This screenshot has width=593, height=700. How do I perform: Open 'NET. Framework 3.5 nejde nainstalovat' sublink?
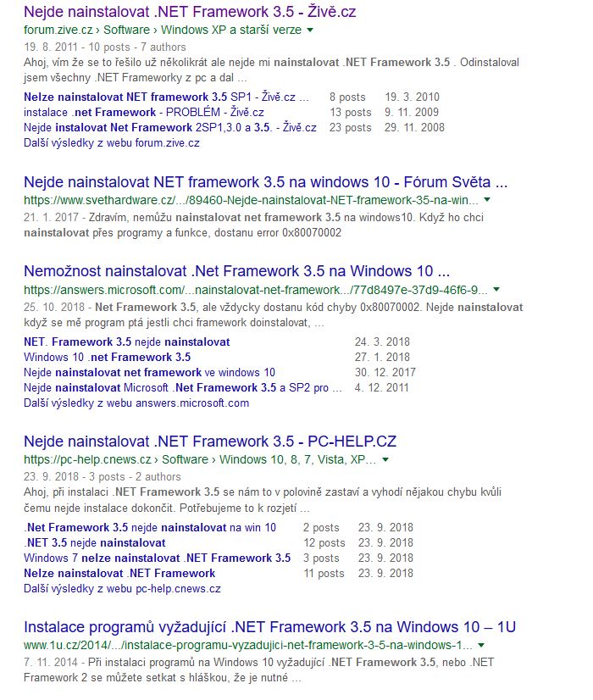click(127, 342)
